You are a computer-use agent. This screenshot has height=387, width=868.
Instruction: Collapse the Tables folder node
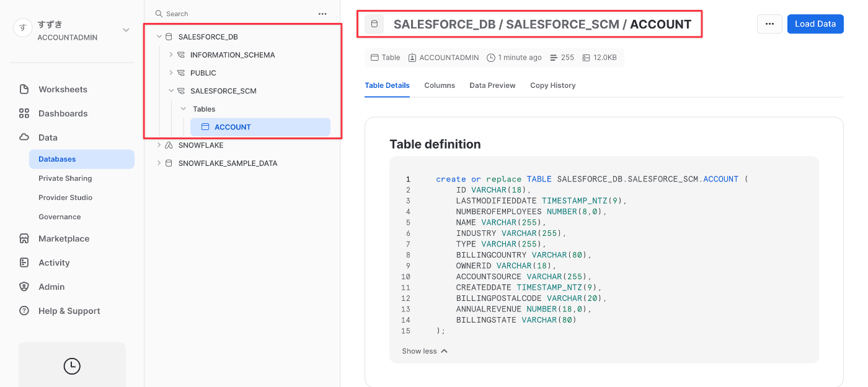tap(183, 108)
